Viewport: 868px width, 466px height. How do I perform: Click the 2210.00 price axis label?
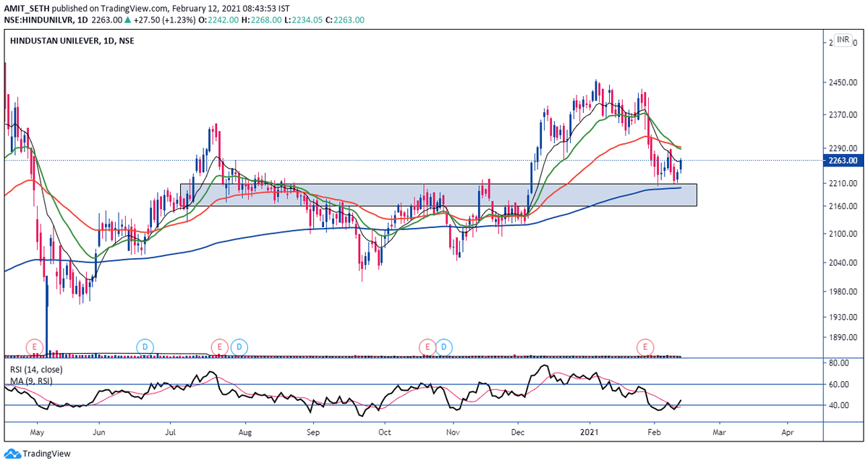coord(843,184)
